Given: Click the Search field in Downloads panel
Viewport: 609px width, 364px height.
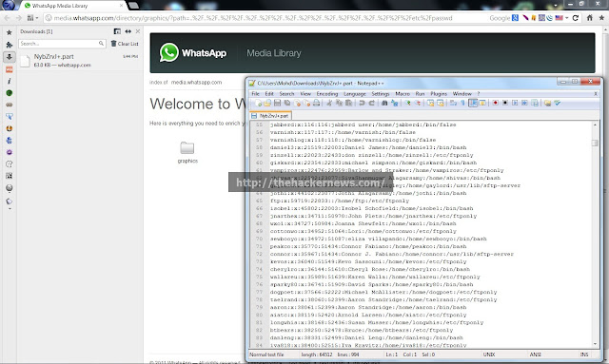Looking at the screenshot, I should [x=62, y=44].
